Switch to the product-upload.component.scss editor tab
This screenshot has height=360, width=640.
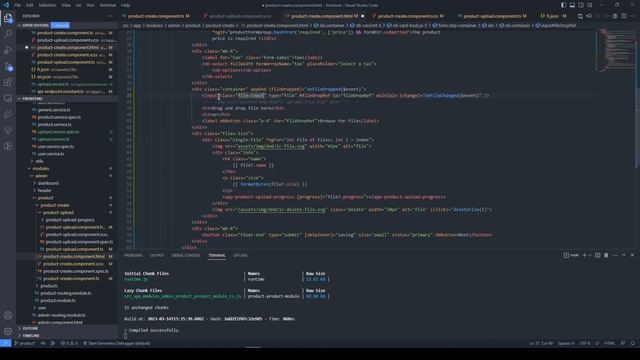240,16
